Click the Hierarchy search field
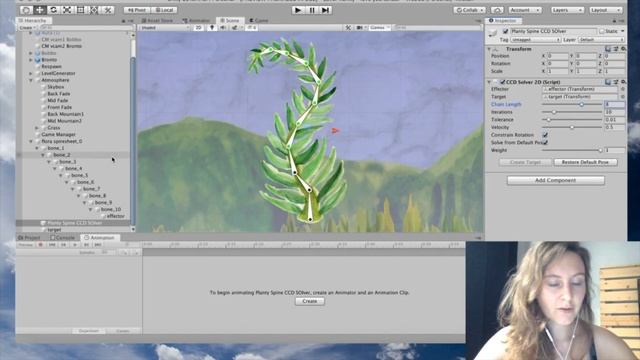The height and width of the screenshot is (360, 640). tap(87, 28)
